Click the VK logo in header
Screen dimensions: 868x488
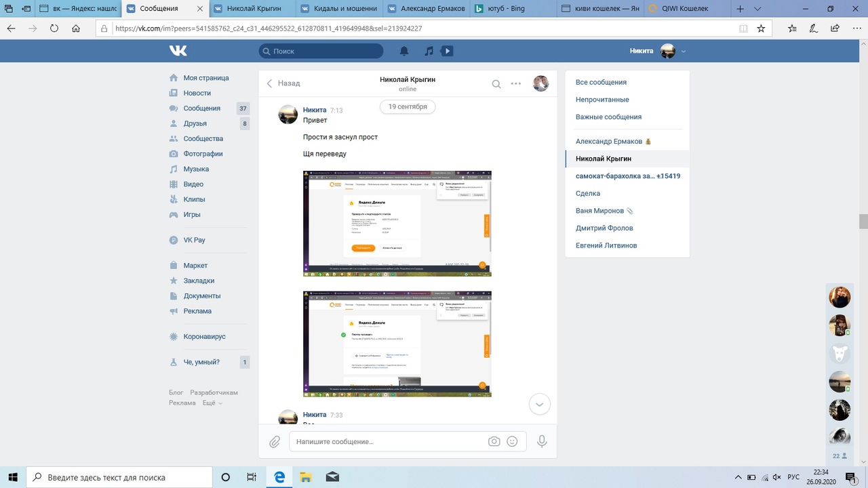click(x=178, y=51)
